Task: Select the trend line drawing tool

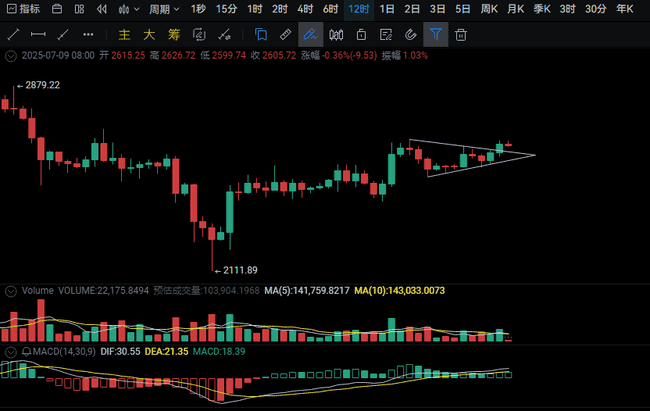Action: pos(14,34)
